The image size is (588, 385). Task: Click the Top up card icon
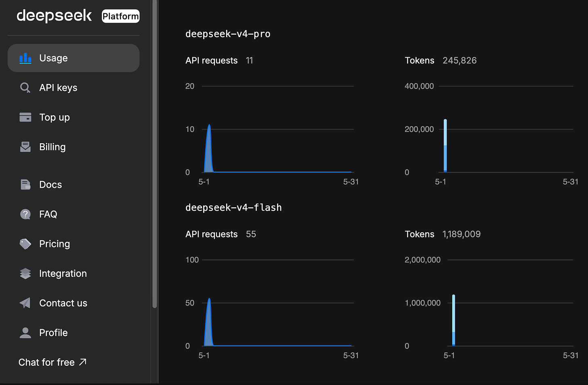click(25, 117)
